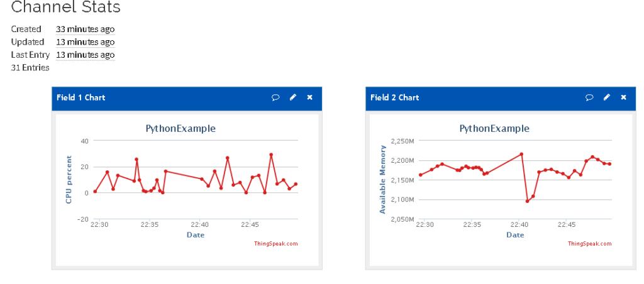Click the Last Entry '13 minutes ago' timestamp
The image size is (644, 284).
(85, 55)
